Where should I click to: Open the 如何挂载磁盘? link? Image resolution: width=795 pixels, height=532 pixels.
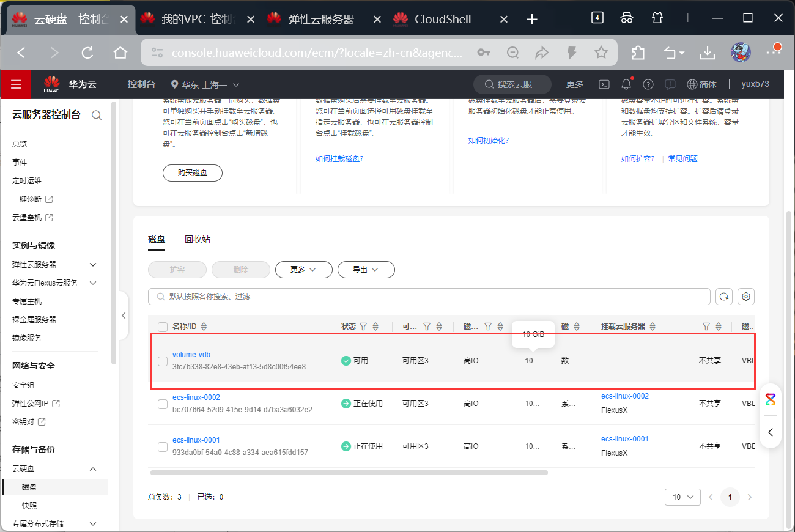click(339, 159)
